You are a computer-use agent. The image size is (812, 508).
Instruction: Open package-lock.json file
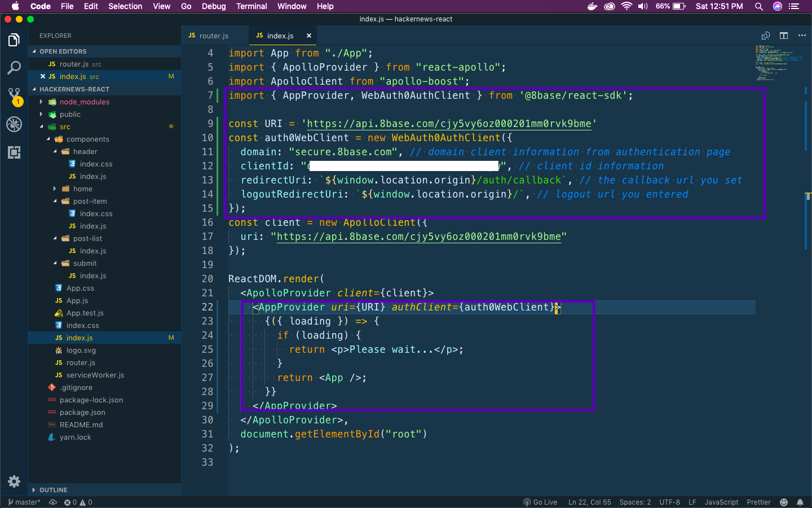[104, 400]
